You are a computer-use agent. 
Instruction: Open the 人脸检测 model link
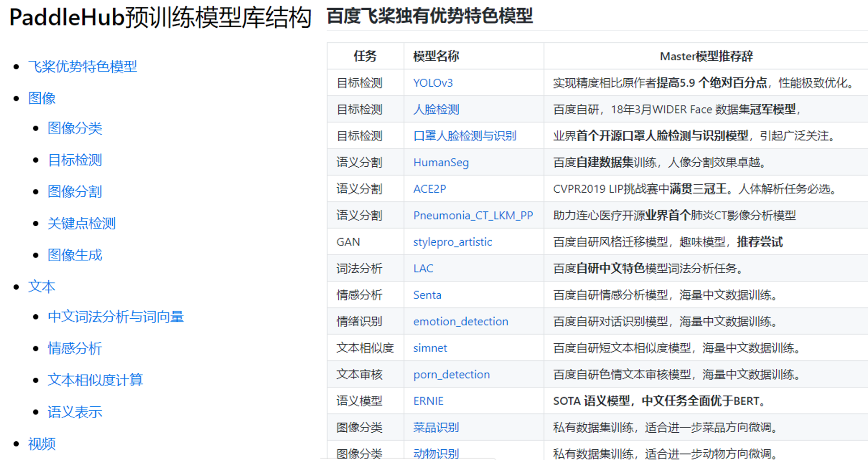click(436, 110)
